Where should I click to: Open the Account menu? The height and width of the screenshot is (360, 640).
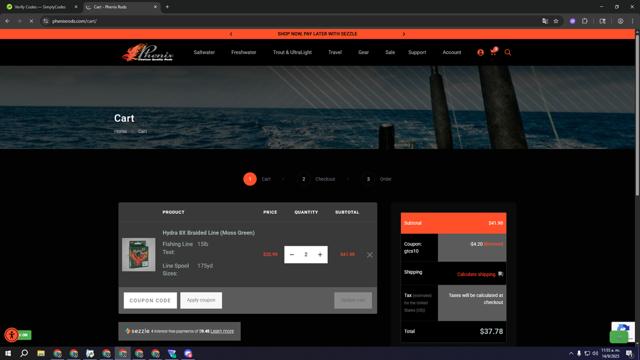tap(452, 52)
